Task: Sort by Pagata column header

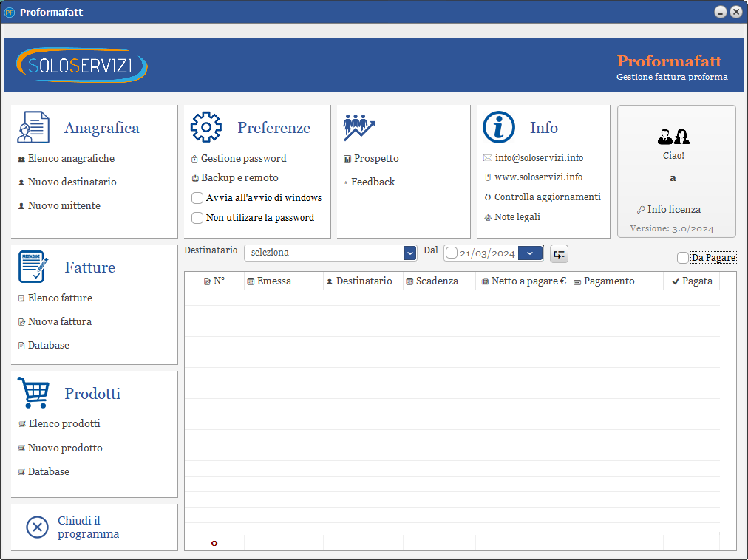Action: pos(692,281)
